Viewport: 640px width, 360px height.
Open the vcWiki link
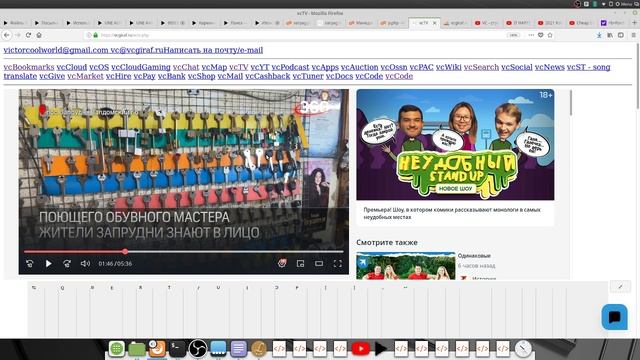pos(449,67)
